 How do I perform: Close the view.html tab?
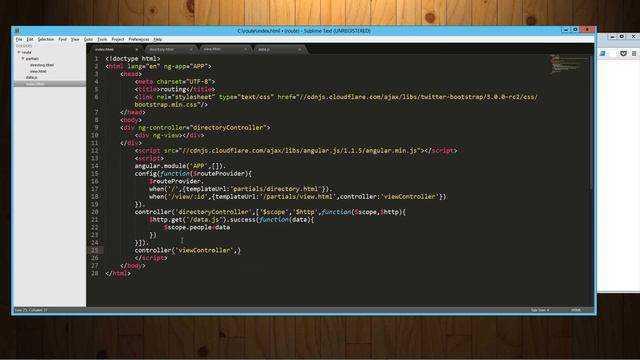tap(245, 49)
